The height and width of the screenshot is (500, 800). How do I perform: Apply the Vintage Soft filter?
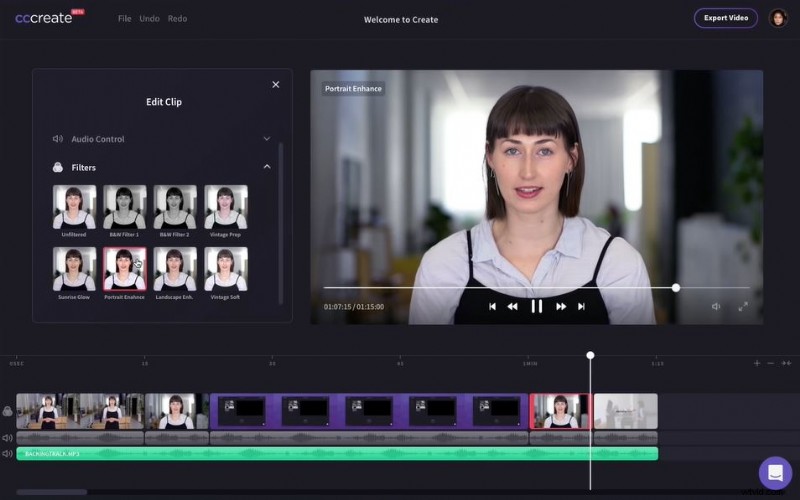[226, 269]
